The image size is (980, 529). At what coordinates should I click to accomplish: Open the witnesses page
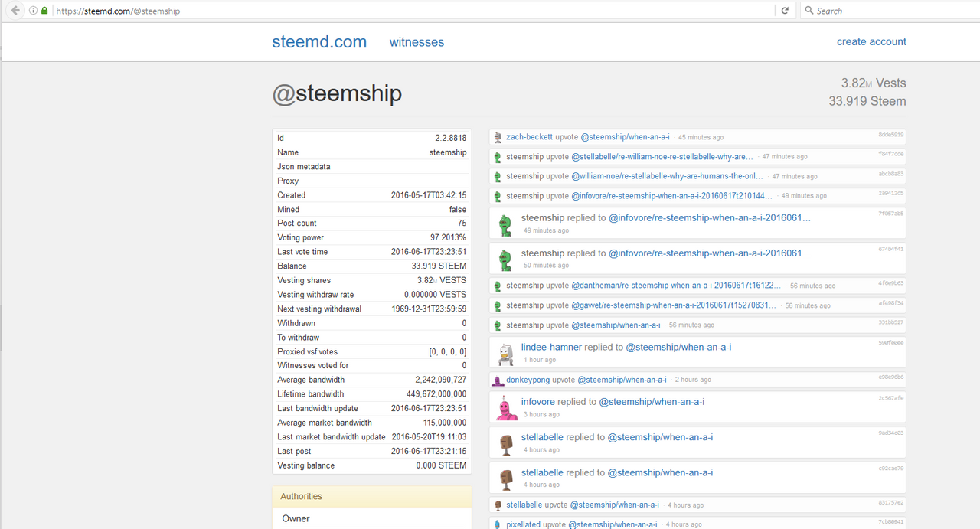pos(416,42)
